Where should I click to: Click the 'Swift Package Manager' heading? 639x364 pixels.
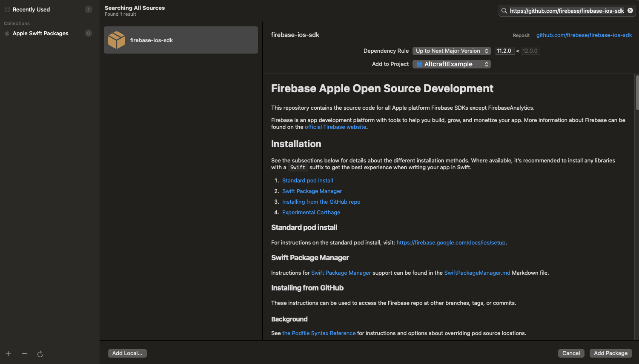(310, 258)
